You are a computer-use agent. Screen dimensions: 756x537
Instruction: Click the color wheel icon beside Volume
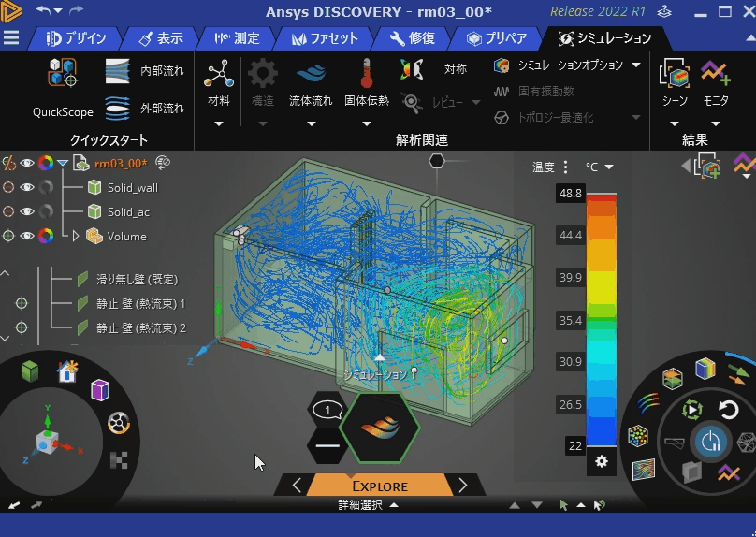point(46,236)
